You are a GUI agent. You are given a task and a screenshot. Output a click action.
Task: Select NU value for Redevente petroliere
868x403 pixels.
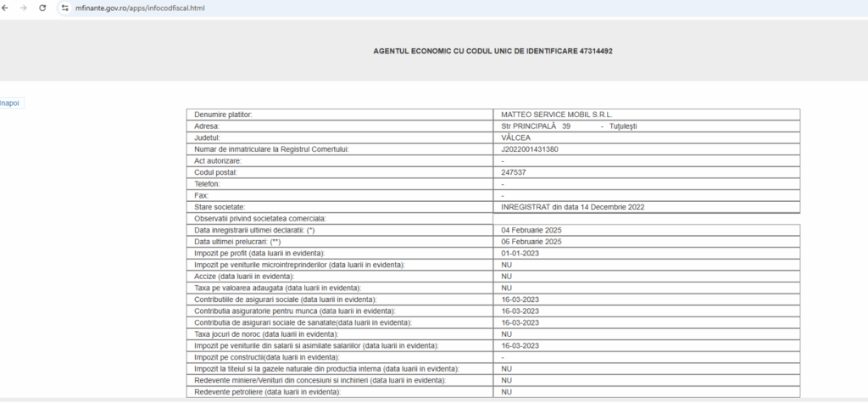[x=507, y=392]
